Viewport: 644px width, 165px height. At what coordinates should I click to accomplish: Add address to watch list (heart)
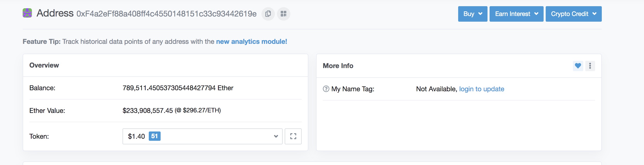pyautogui.click(x=578, y=66)
